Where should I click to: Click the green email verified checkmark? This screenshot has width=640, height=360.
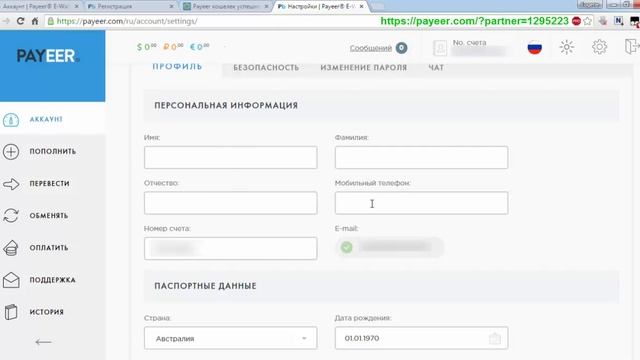pyautogui.click(x=347, y=247)
